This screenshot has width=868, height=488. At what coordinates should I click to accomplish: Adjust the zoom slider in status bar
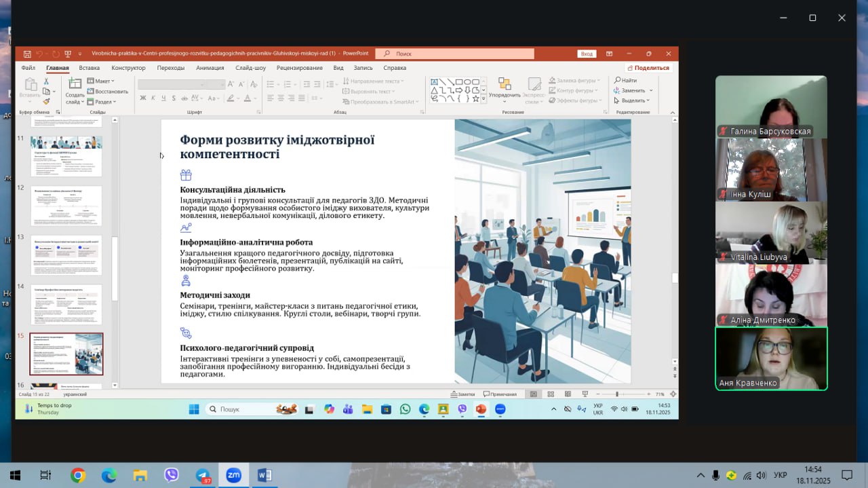point(616,394)
